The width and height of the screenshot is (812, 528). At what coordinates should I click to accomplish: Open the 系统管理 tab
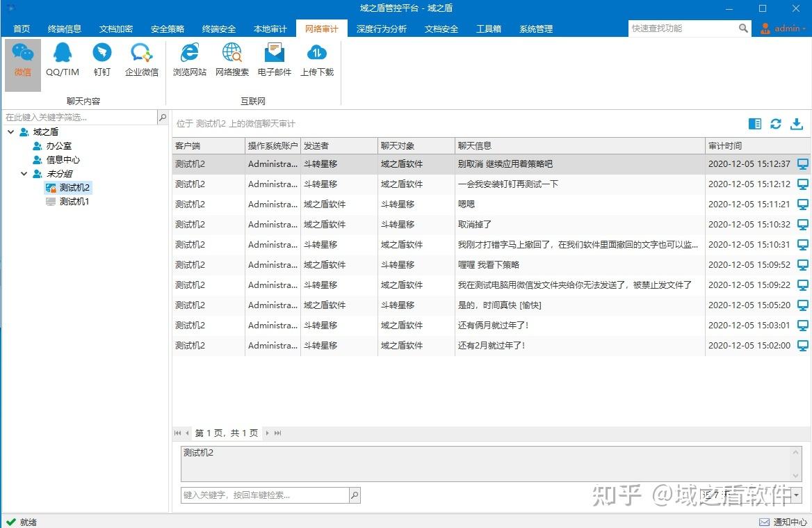536,29
